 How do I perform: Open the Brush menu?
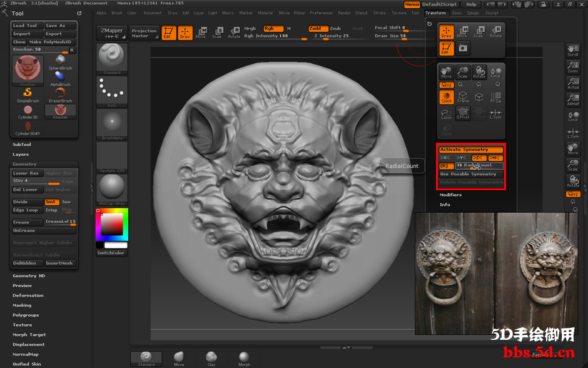[x=117, y=13]
